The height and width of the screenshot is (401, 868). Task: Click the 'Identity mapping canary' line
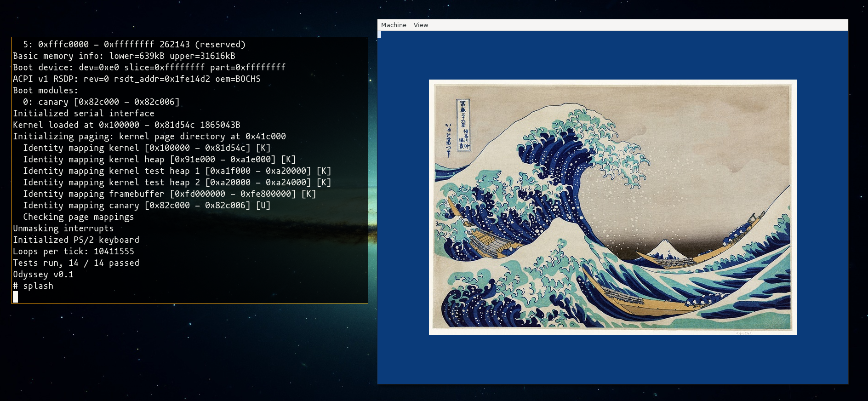click(147, 205)
